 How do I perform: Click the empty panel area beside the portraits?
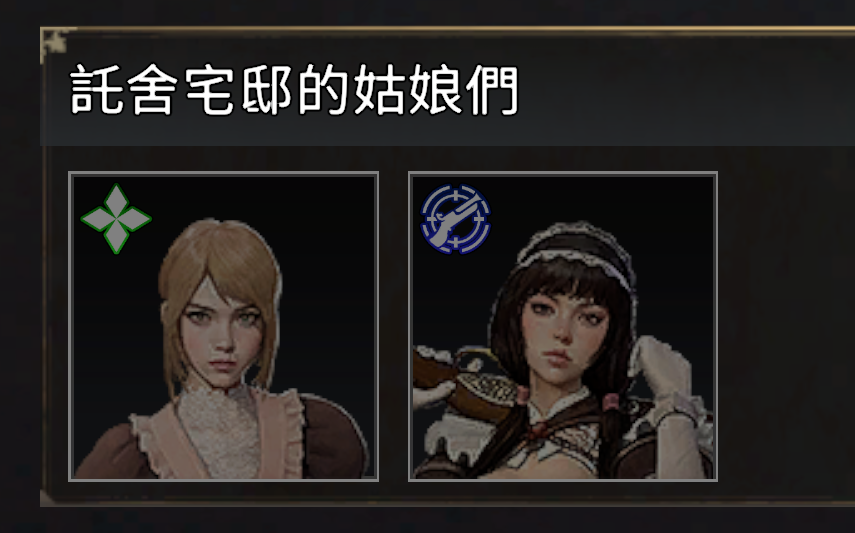click(785, 326)
